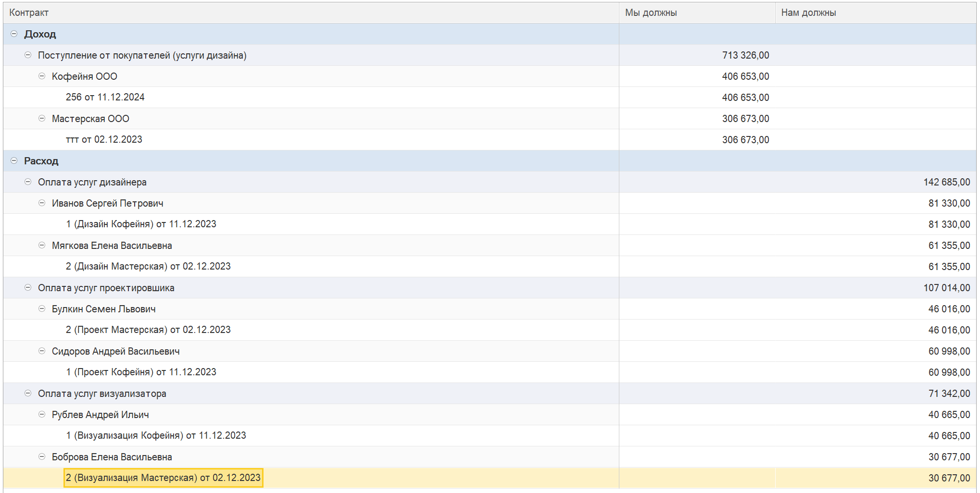Click Боброва Елена Васильевна amount 30 677,00
980x493 pixels.
click(x=949, y=457)
